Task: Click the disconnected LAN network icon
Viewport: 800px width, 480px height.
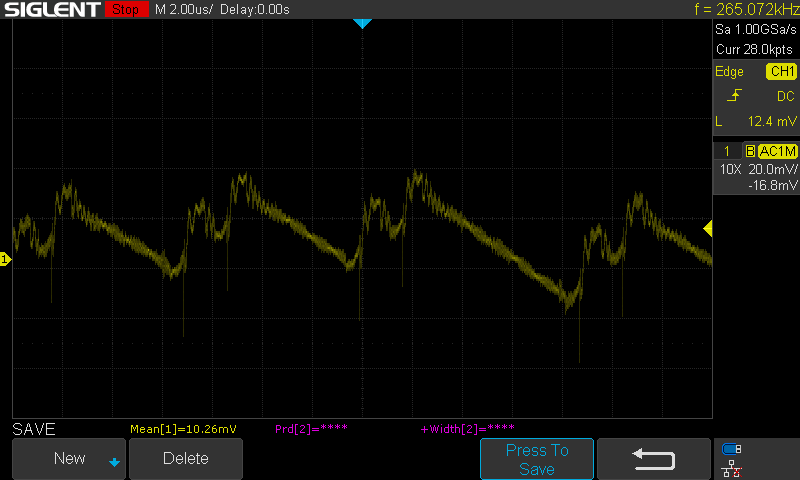Action: coord(731,467)
